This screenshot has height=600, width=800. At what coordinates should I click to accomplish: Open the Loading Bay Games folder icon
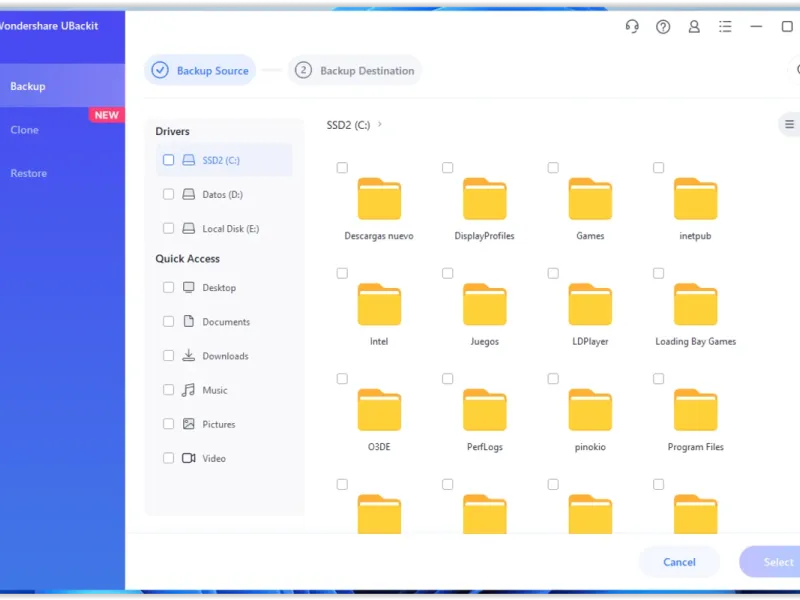click(695, 305)
